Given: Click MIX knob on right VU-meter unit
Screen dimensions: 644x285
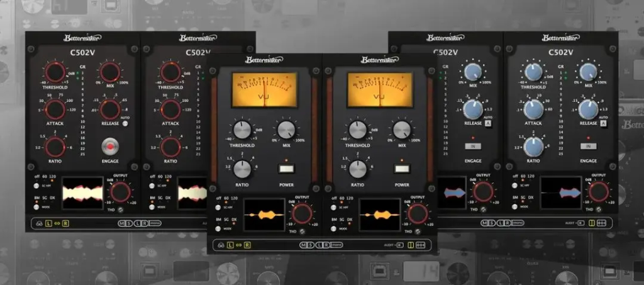Looking at the screenshot, I should point(402,130).
